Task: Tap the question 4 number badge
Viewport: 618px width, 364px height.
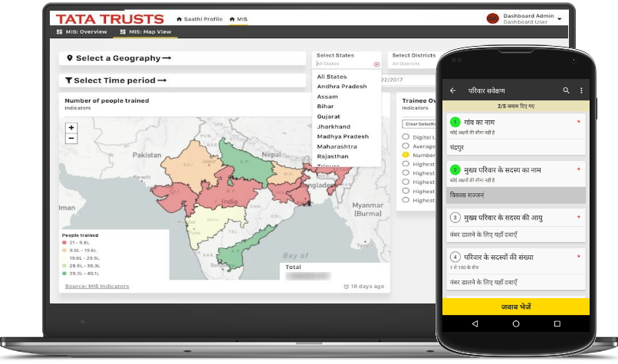Action: pos(455,257)
